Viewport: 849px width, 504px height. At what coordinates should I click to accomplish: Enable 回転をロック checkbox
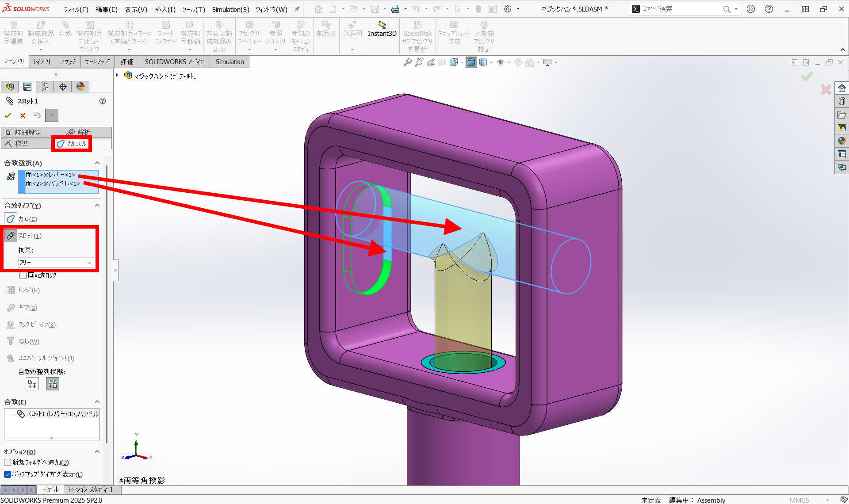coord(23,275)
